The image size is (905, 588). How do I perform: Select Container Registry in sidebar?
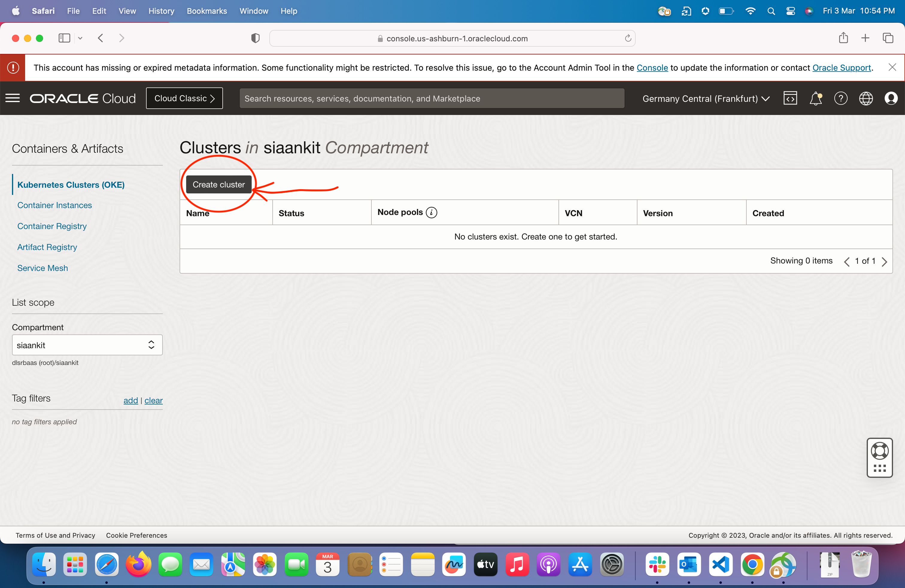coord(52,226)
